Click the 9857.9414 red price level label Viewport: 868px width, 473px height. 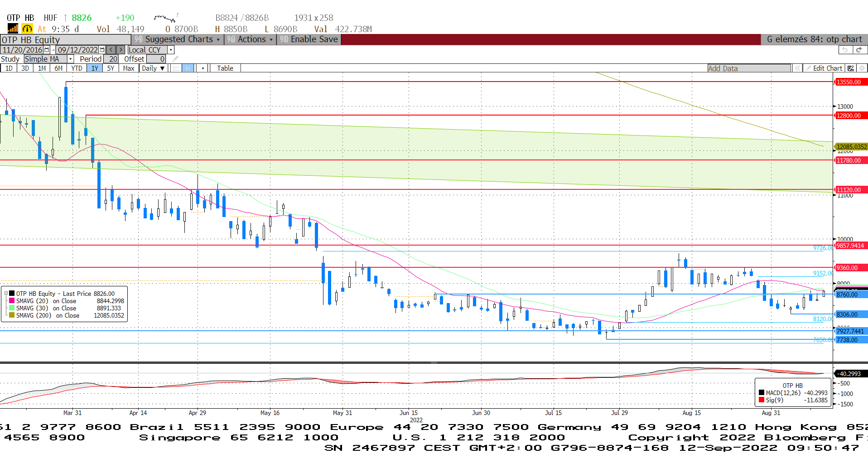coord(850,246)
